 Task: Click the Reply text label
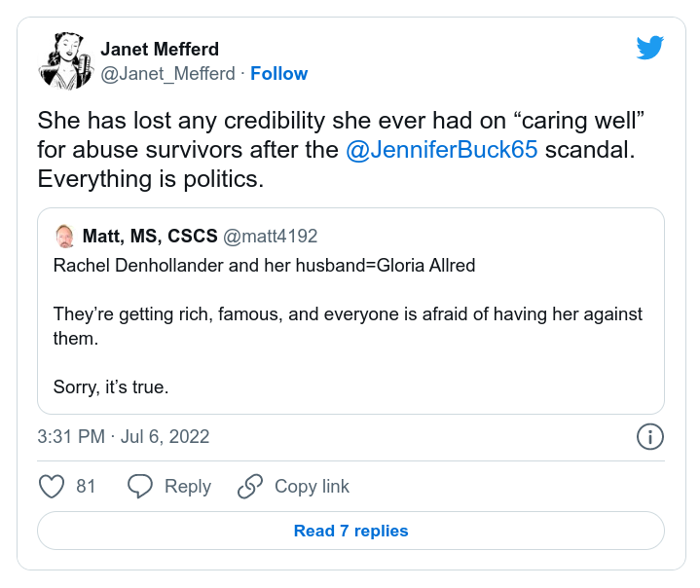point(188,486)
